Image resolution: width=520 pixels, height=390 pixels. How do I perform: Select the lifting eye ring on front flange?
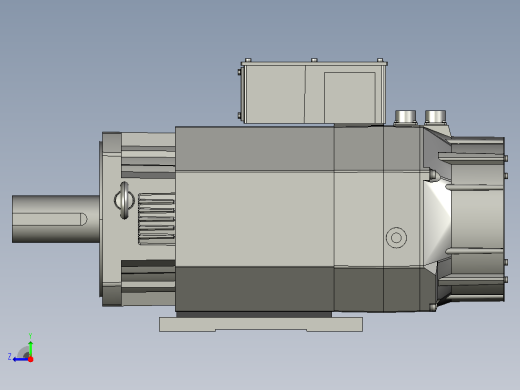(x=124, y=200)
